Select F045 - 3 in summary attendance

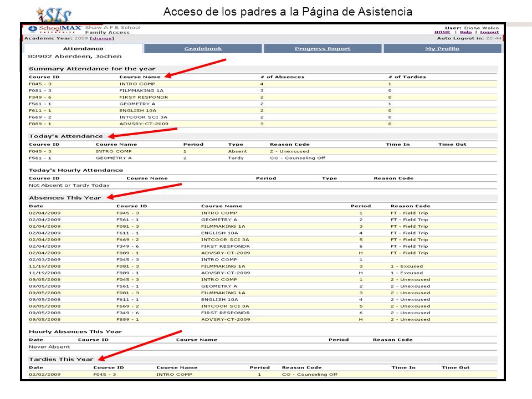click(40, 84)
